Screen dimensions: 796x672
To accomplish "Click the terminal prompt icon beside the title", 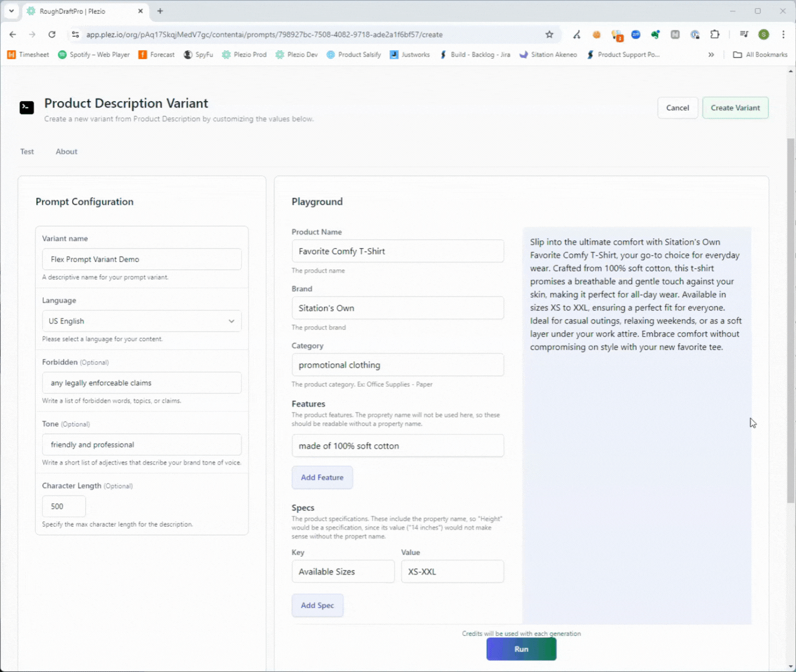I will tap(27, 108).
